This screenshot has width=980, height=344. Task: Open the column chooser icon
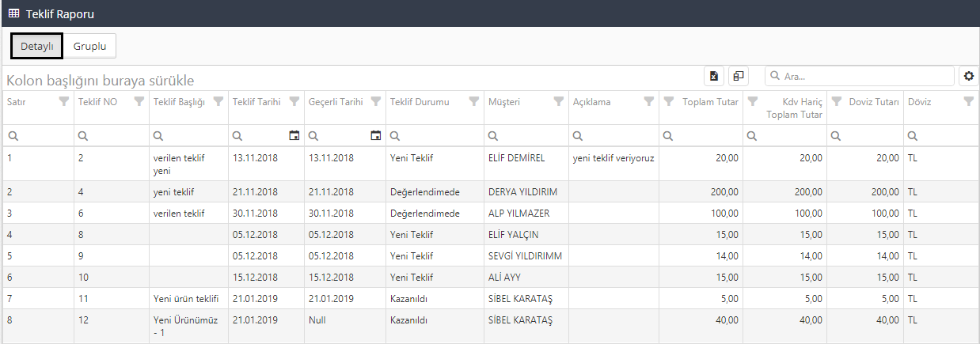click(738, 76)
